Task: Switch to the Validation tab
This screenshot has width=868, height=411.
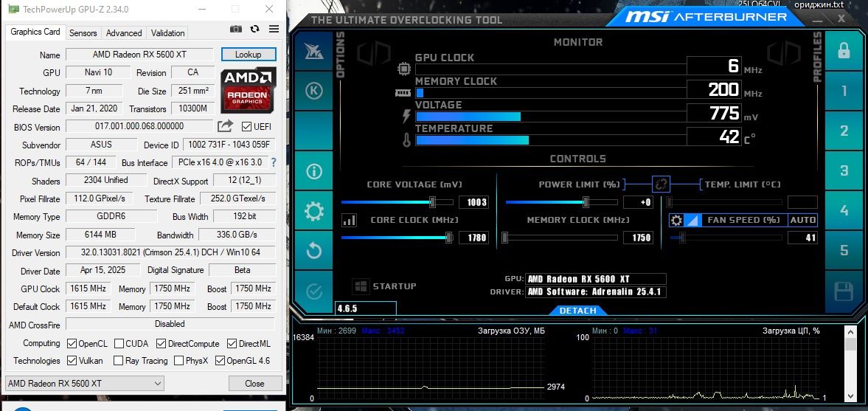Action: [x=167, y=32]
